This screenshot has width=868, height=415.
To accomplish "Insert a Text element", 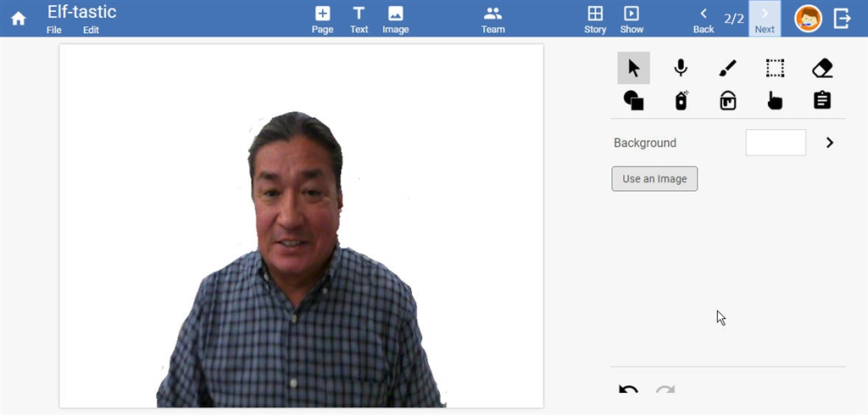I will coord(359,20).
